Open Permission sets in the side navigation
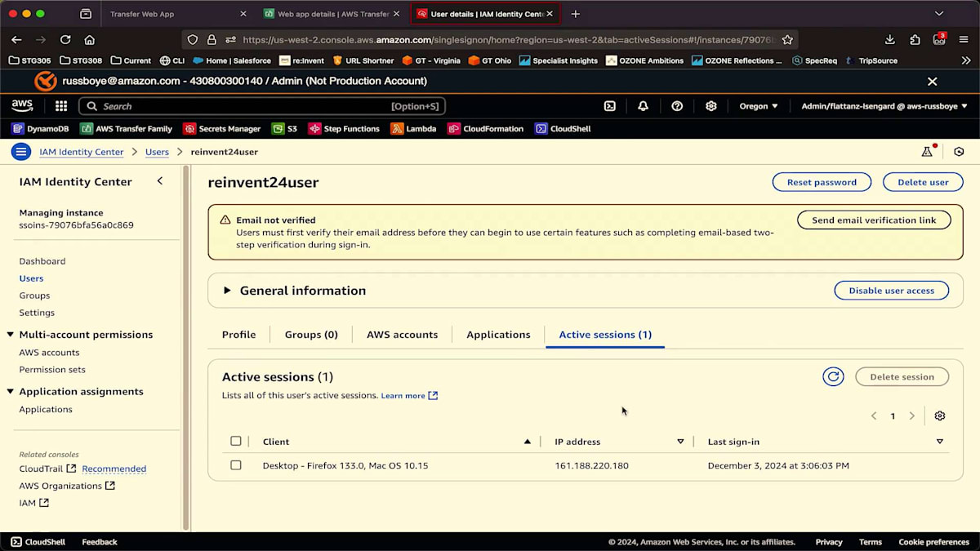The width and height of the screenshot is (980, 551). [x=52, y=370]
